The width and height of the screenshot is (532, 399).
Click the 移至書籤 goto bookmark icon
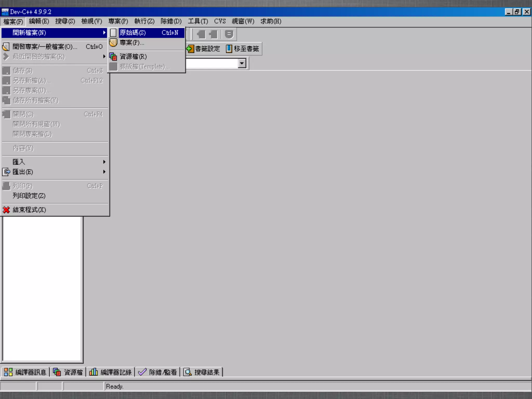coord(229,49)
